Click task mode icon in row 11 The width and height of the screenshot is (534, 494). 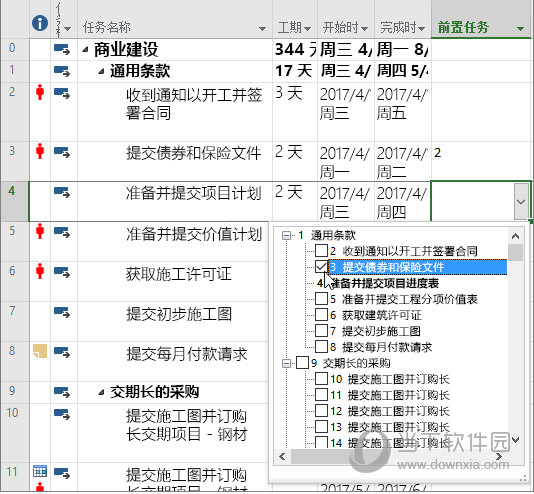click(x=62, y=473)
